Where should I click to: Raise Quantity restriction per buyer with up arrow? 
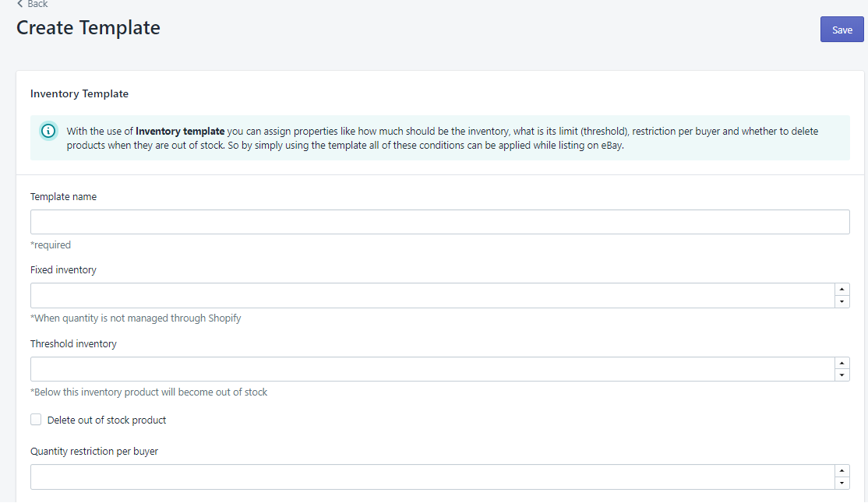coord(842,470)
